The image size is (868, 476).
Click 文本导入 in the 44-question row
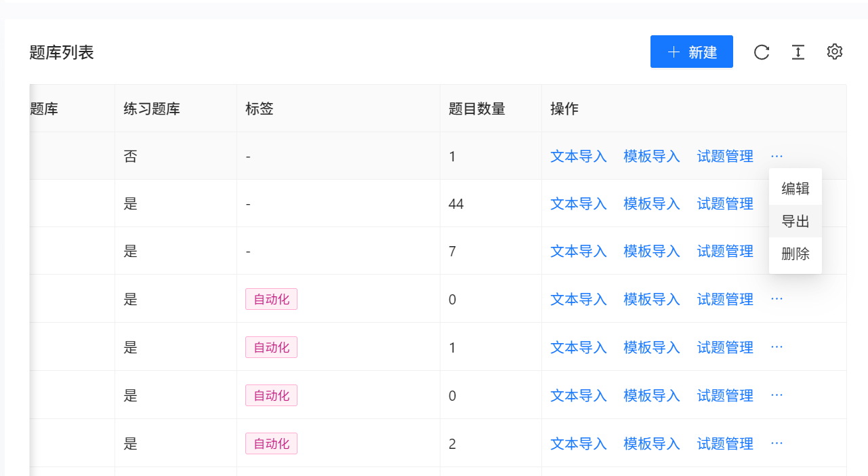coord(579,203)
